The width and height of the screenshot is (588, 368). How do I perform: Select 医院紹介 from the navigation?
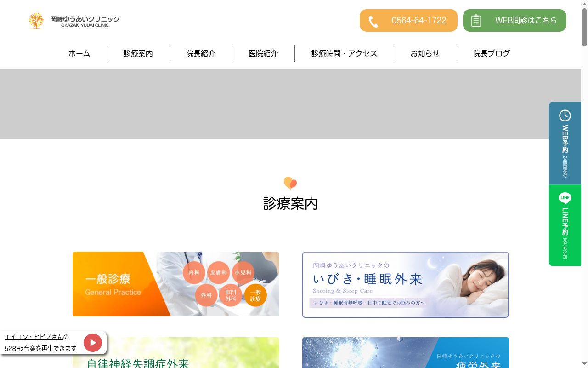[x=263, y=53]
